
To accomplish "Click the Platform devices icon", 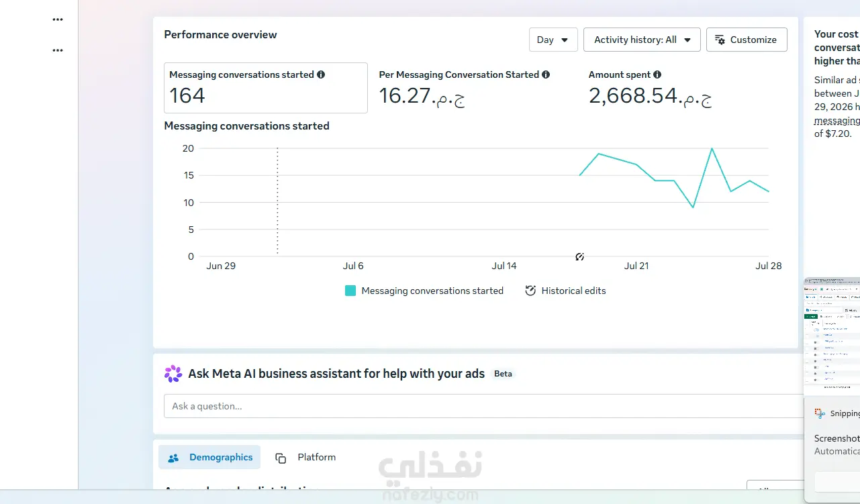I will coord(281,458).
